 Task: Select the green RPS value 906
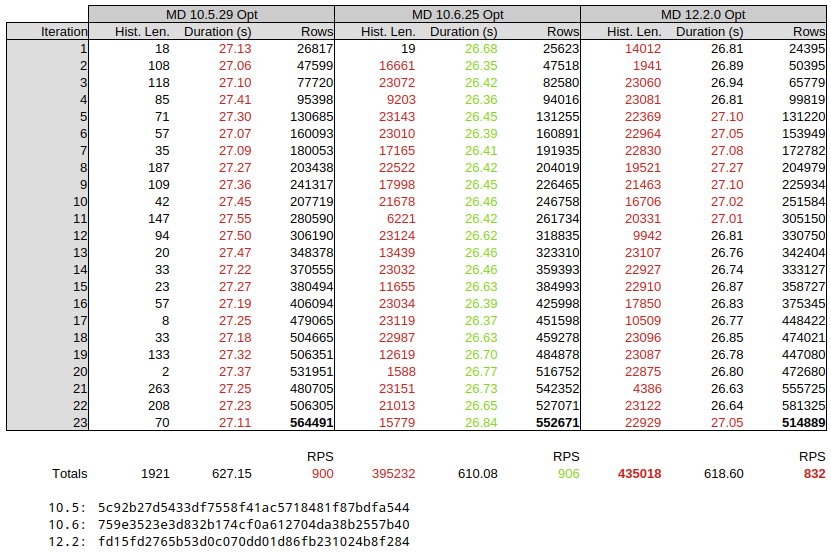click(567, 473)
